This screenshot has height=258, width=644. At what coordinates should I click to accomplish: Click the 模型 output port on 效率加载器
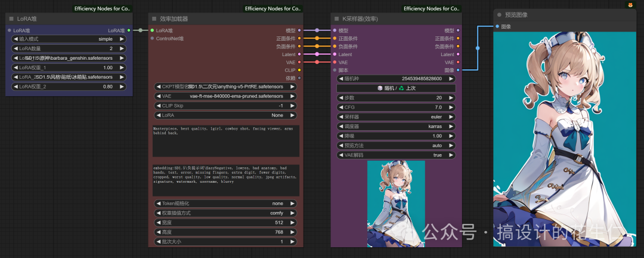[299, 30]
